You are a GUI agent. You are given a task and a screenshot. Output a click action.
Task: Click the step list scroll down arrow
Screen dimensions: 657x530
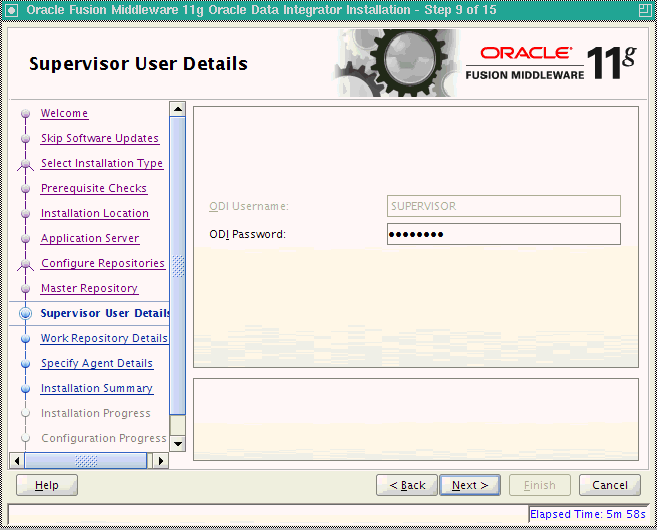pyautogui.click(x=178, y=444)
